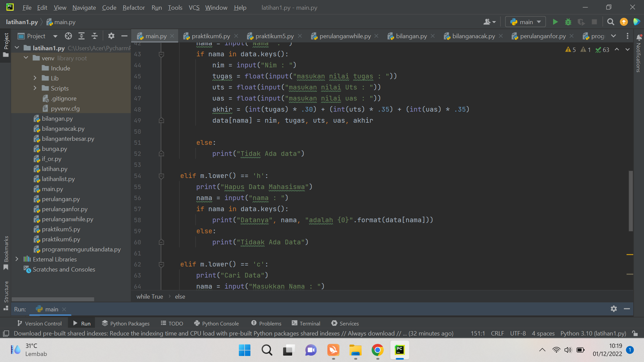
Task: Click the editor vertical scrollbar thumb
Action: 631,201
